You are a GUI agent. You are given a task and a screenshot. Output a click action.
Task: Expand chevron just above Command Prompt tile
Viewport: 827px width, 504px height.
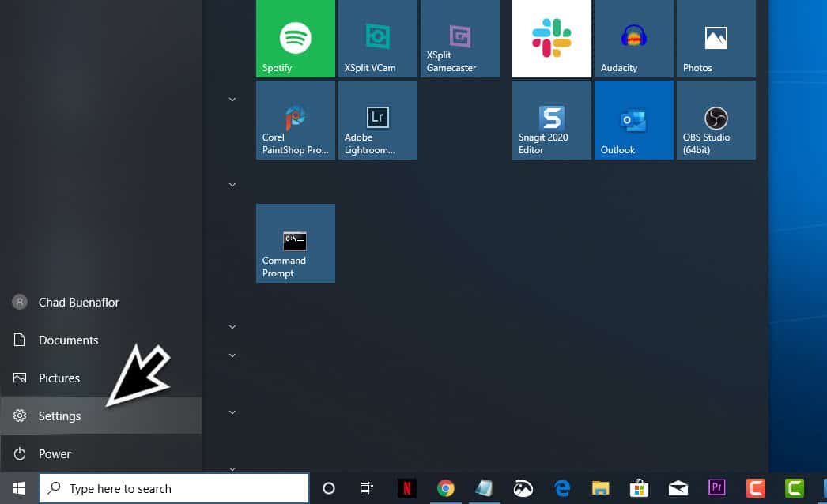pyautogui.click(x=232, y=185)
